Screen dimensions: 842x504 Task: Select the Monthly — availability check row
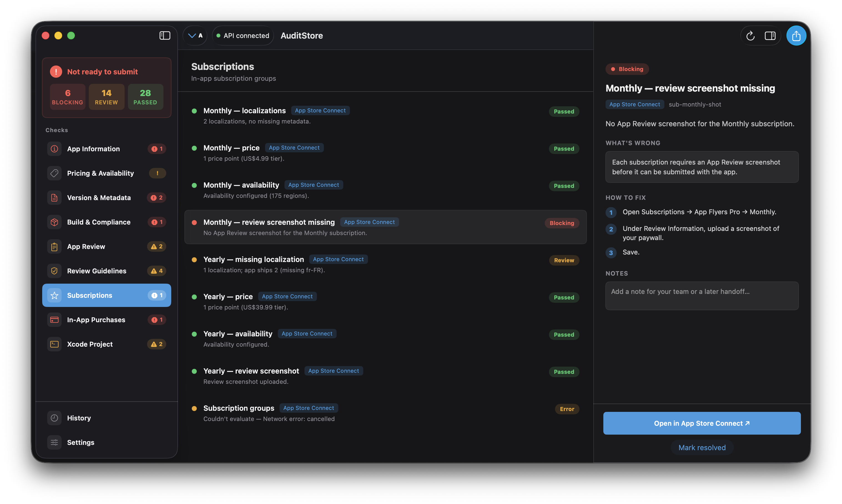(385, 190)
